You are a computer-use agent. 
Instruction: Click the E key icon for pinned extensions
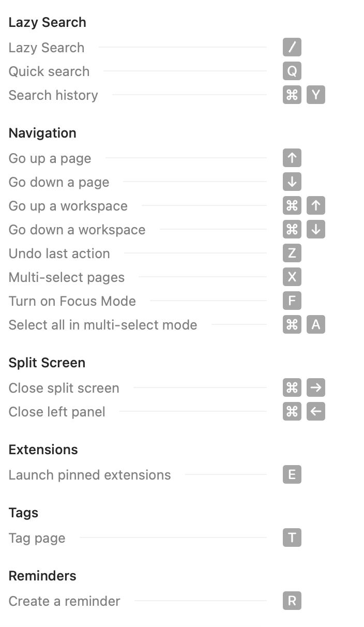click(292, 475)
